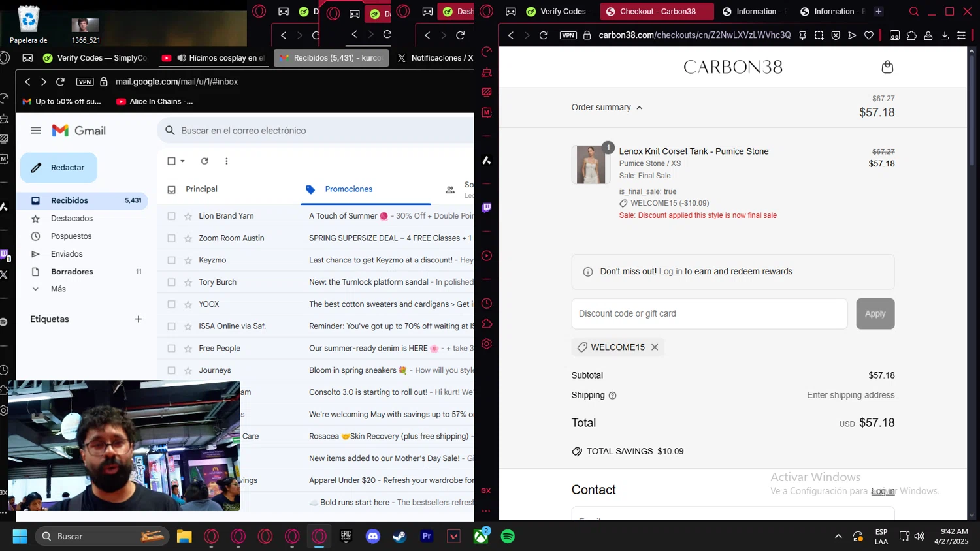This screenshot has height=551, width=980.
Task: Select the Zoom Room Austin email checkbox
Action: [x=171, y=238]
